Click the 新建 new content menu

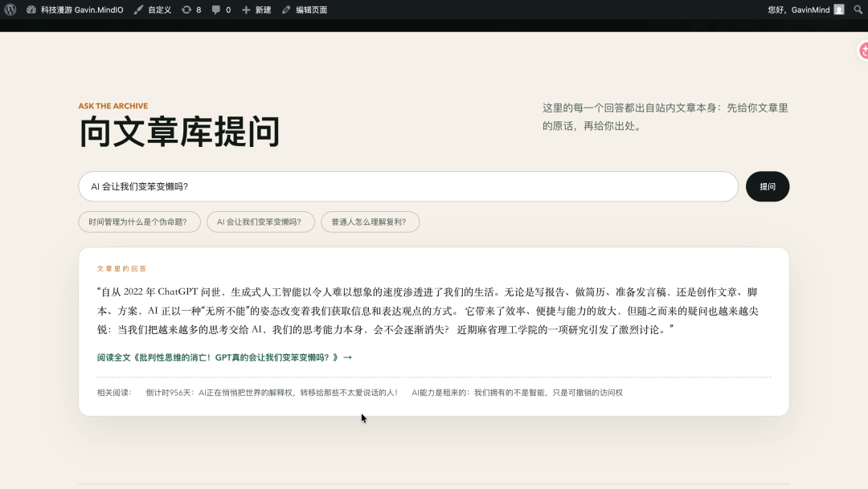pos(256,10)
